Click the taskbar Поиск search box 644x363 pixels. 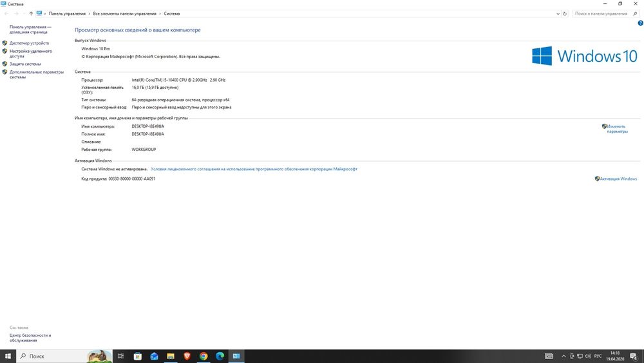click(64, 356)
